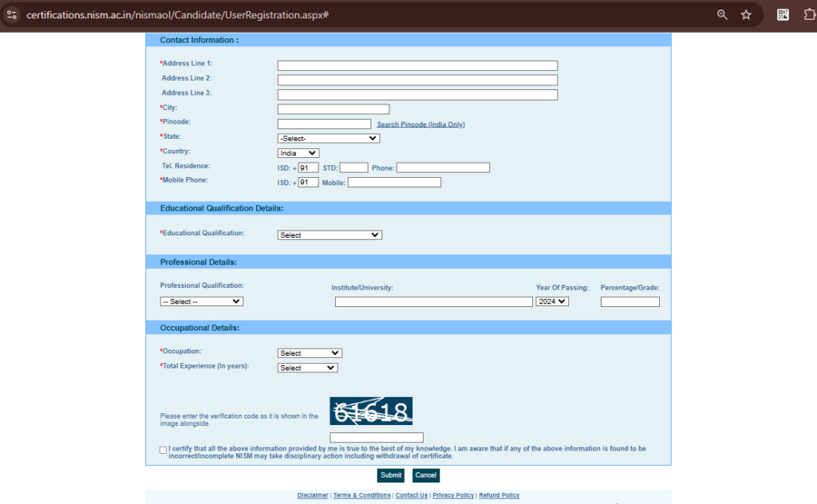Click the Tel. Residence ISD code field

click(x=308, y=167)
